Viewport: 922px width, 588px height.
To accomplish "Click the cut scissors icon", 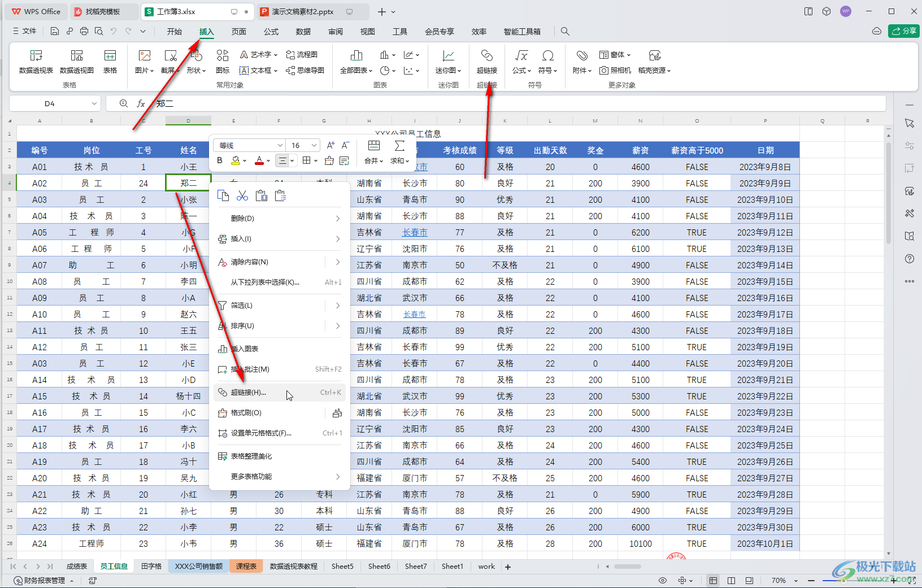I will click(x=242, y=195).
